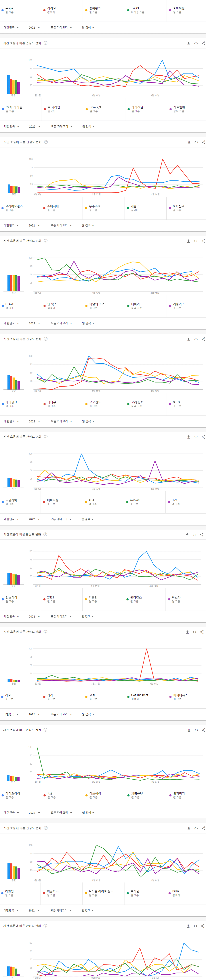The image size is (206, 980).
Task: Open embed code for the 카라 comparison chart
Action: click(196, 730)
